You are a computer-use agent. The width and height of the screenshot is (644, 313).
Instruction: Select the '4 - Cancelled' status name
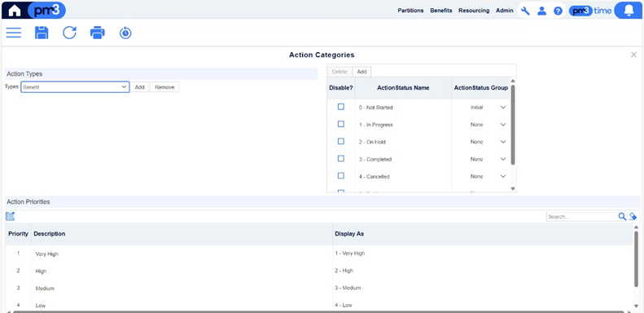375,176
